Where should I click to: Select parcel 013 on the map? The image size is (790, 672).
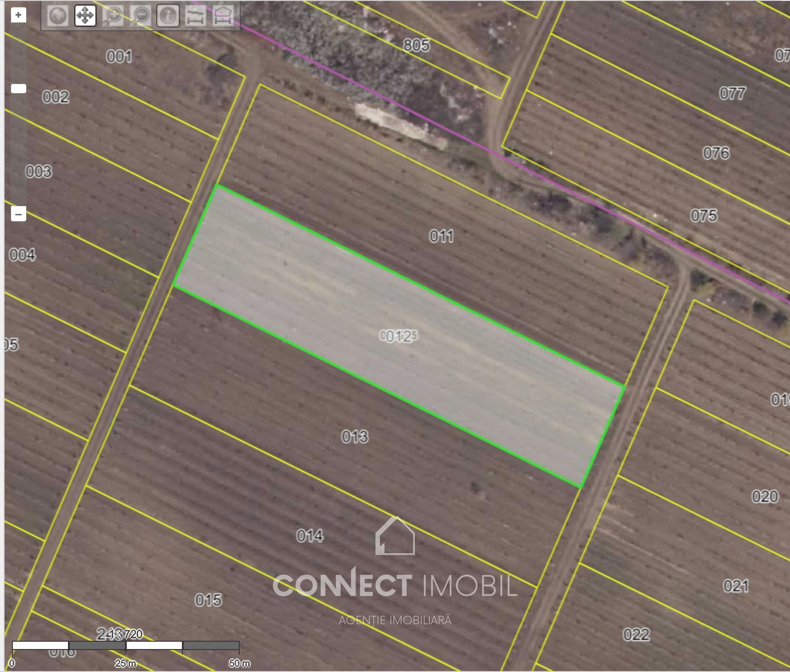pos(355,436)
